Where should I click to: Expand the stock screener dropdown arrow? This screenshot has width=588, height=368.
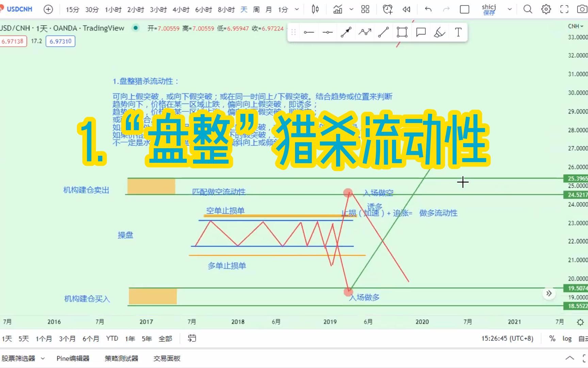(43, 358)
